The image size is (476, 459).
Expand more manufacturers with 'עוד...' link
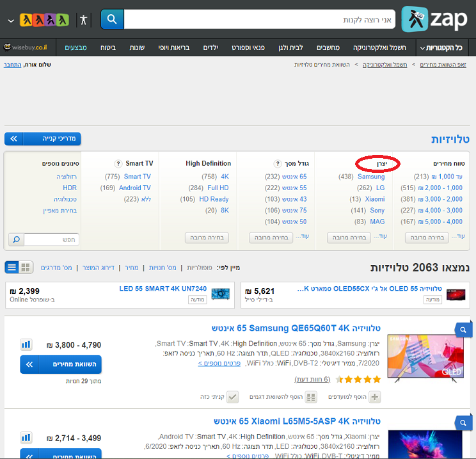tap(383, 236)
